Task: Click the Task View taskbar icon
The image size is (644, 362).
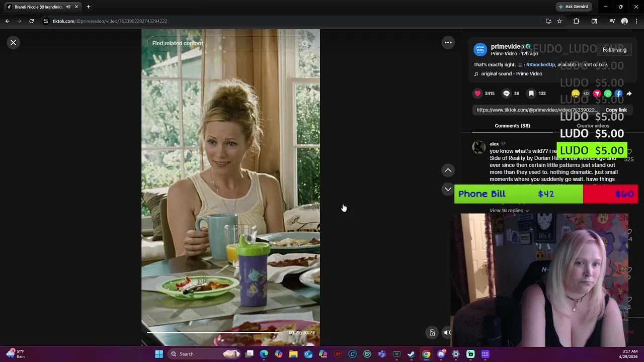Action: point(249,354)
